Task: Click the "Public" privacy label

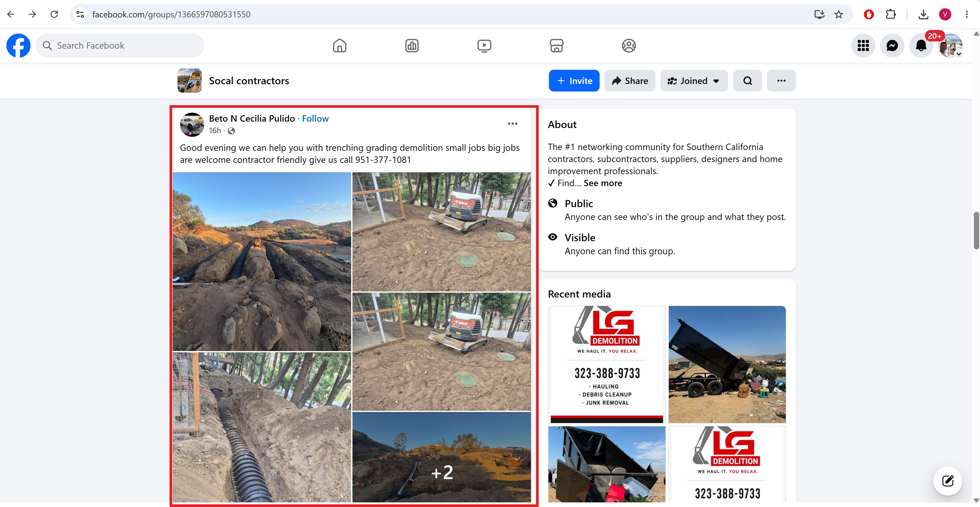Action: [579, 204]
